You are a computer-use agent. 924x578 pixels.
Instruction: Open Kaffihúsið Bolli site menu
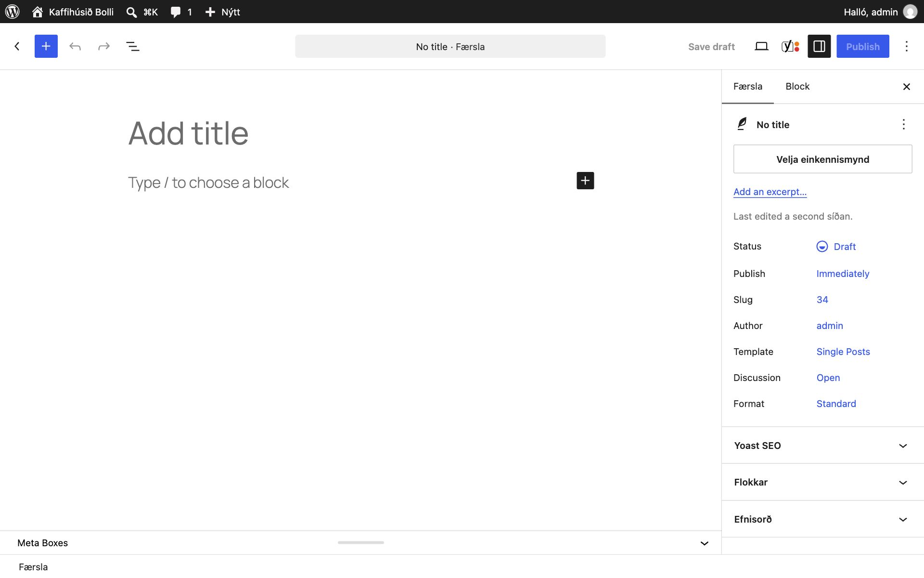73,12
